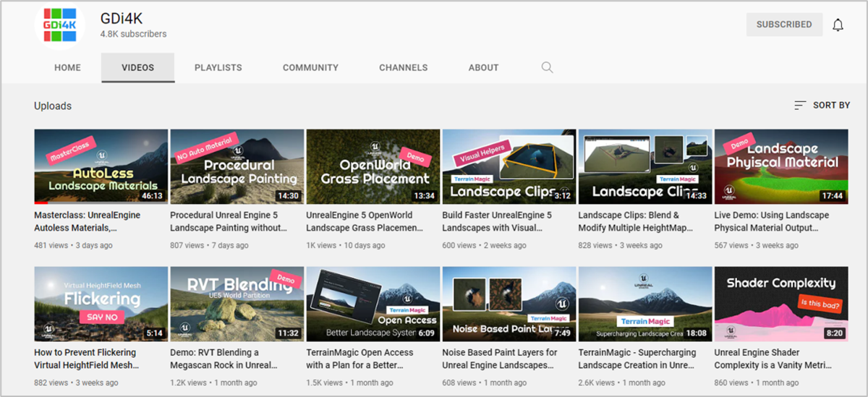This screenshot has width=868, height=397.
Task: Click title 'Masterclass: UnrealEngine Autoless Materials'
Action: [88, 221]
